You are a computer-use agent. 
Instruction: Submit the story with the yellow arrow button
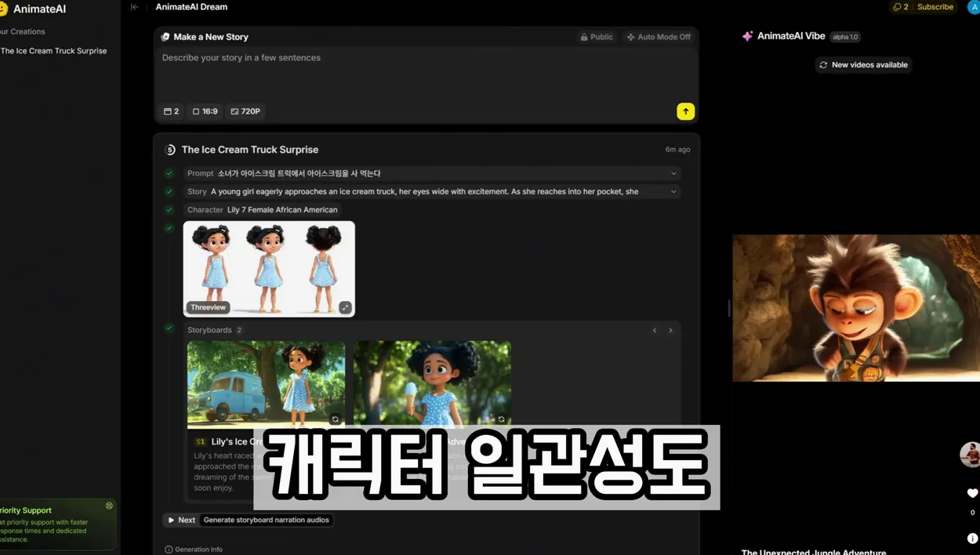pyautogui.click(x=685, y=111)
